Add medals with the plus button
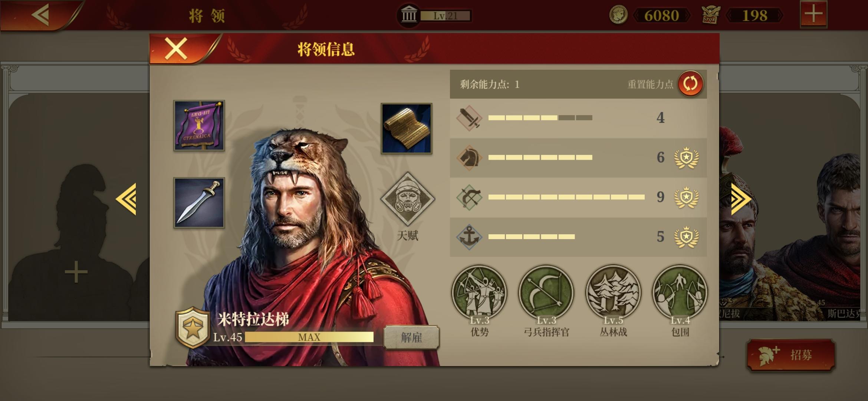 coord(813,14)
